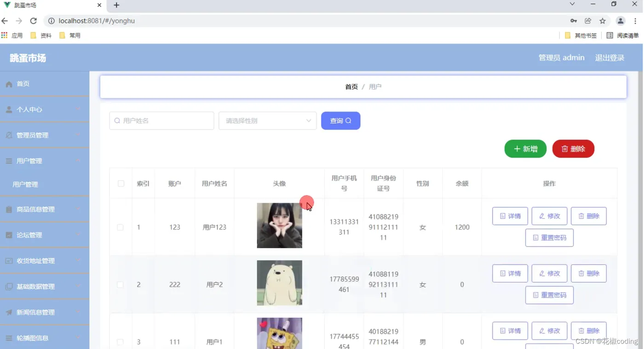The height and width of the screenshot is (349, 644).
Task: Click the phone number 13311331311 cell
Action: click(x=344, y=227)
